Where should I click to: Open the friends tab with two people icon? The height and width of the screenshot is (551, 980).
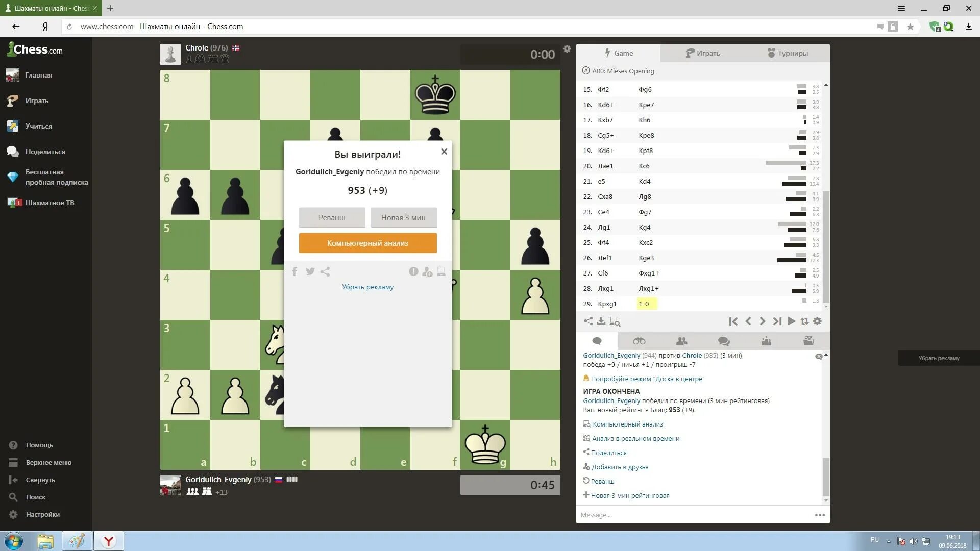point(681,341)
